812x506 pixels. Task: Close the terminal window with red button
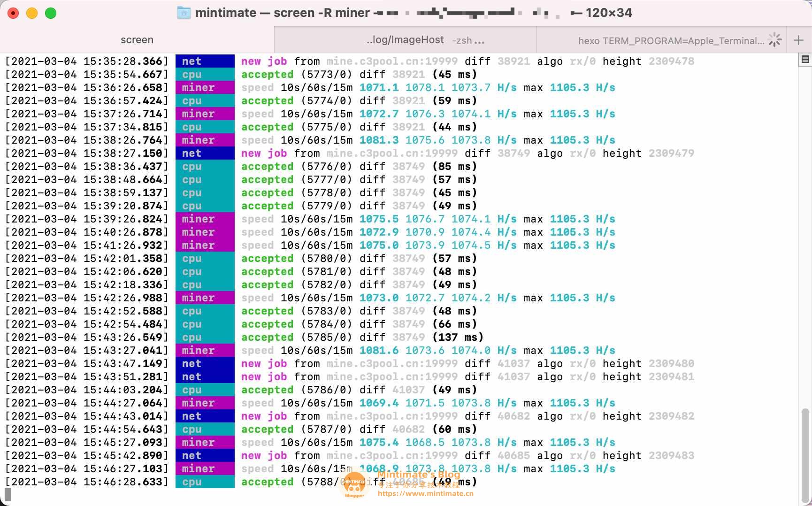coord(13,13)
